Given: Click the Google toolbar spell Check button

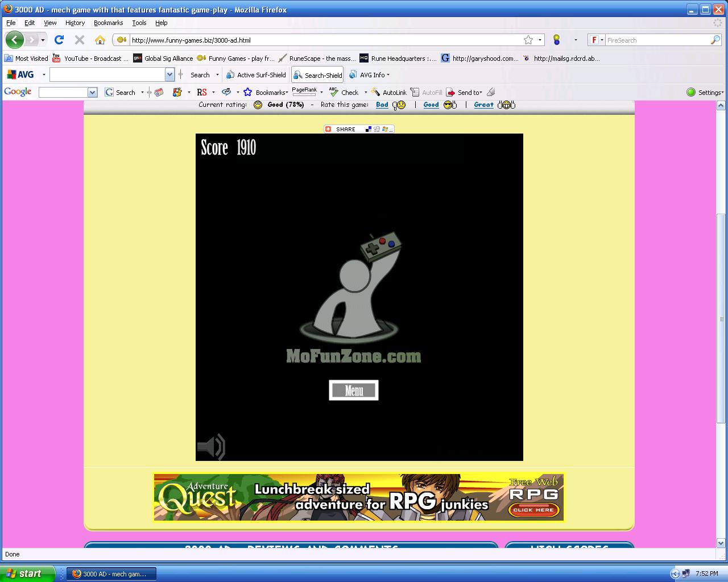Looking at the screenshot, I should tap(344, 92).
